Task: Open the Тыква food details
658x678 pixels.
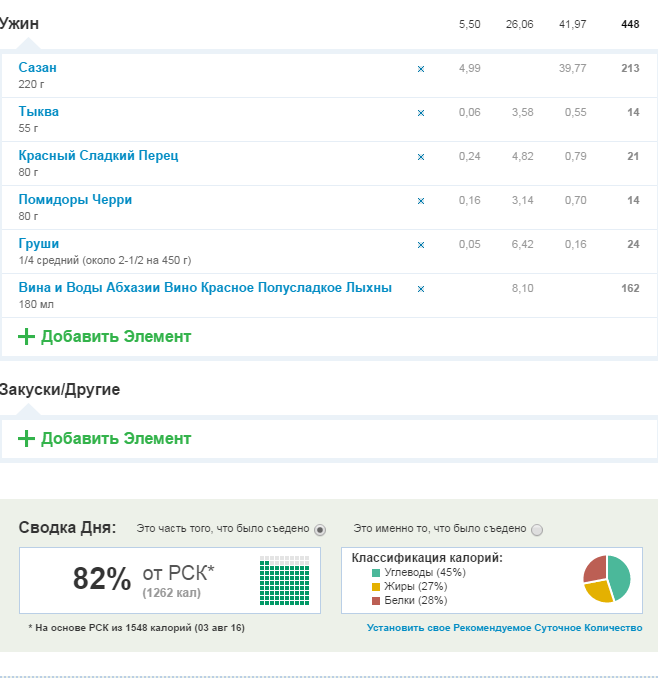Action: 39,111
